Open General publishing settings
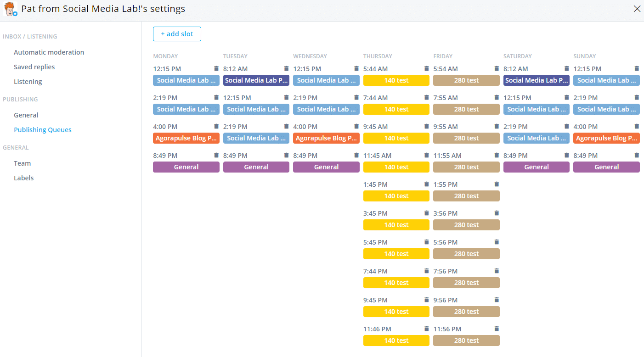Image resolution: width=644 pixels, height=357 pixels. [x=26, y=115]
